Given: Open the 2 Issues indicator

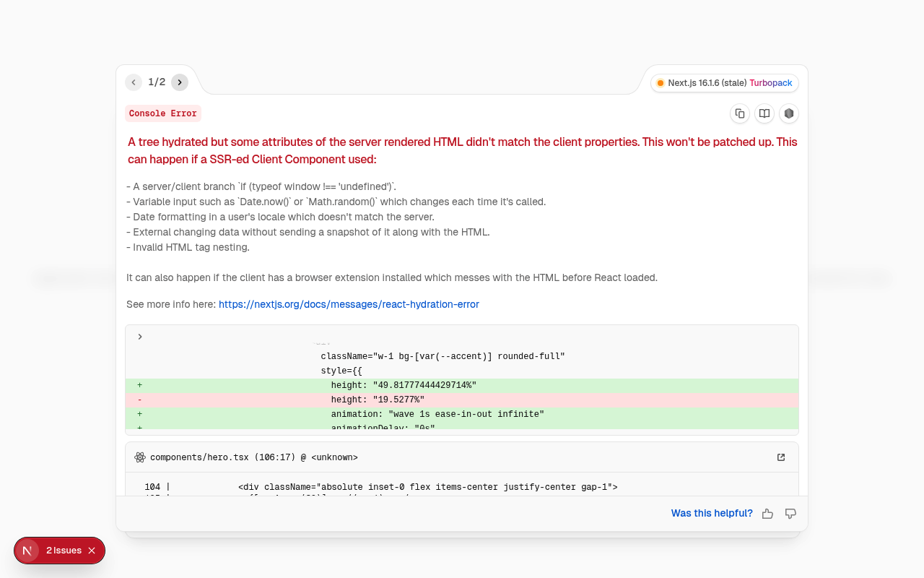Looking at the screenshot, I should 64,551.
